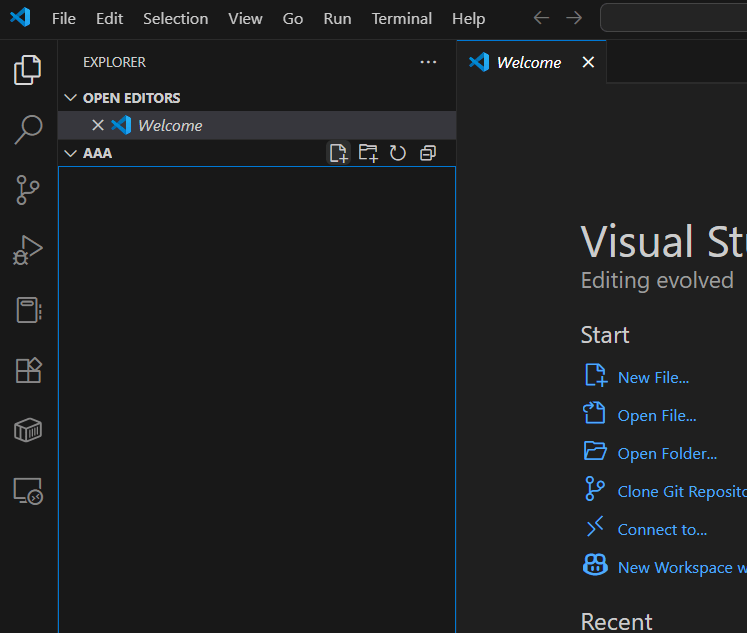Open the Containers view icon

(28, 430)
